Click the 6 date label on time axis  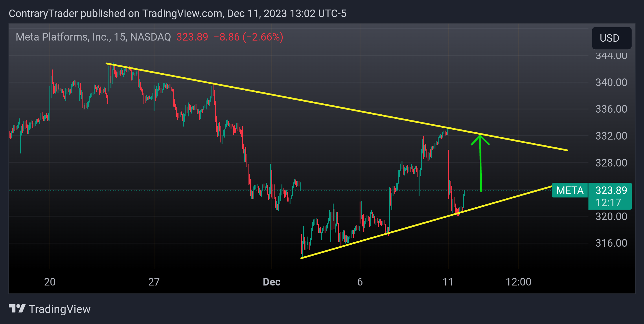360,282
